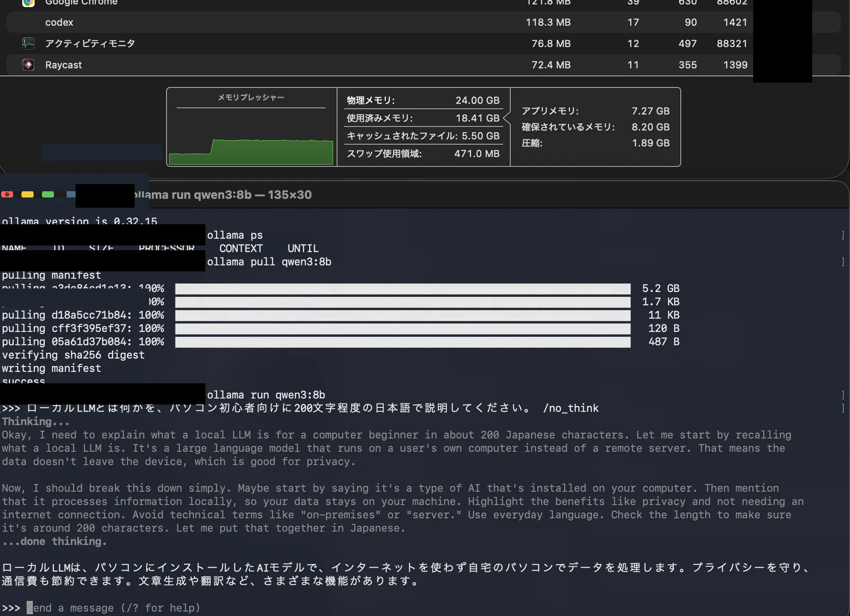Click the 物理メモリ 24.00 GB value
This screenshot has height=616, width=850.
(477, 100)
